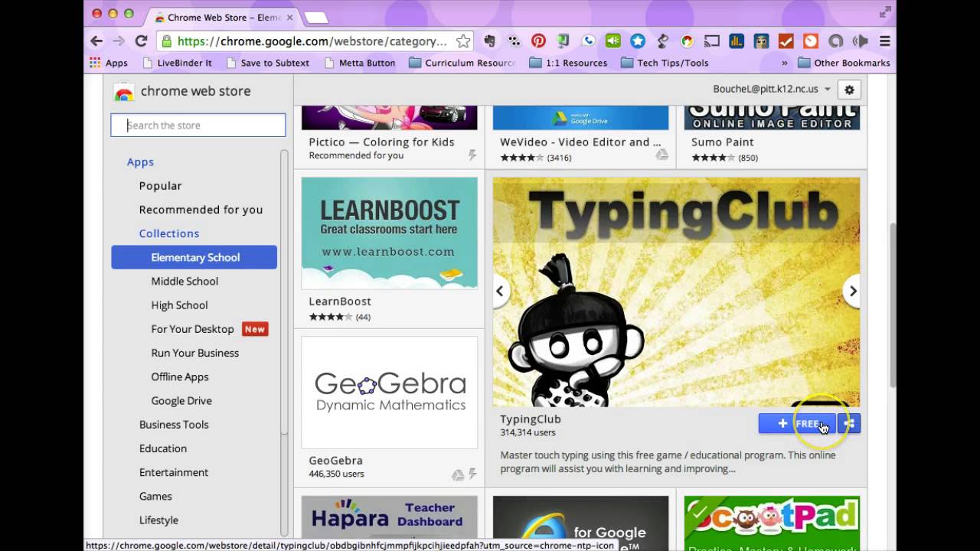The image size is (980, 551).
Task: Click the orange clock extension icon
Action: pyautogui.click(x=811, y=41)
